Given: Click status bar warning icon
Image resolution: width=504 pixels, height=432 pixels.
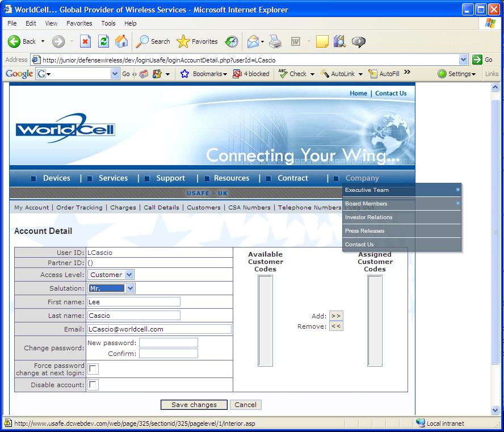Looking at the screenshot, I should (8, 423).
